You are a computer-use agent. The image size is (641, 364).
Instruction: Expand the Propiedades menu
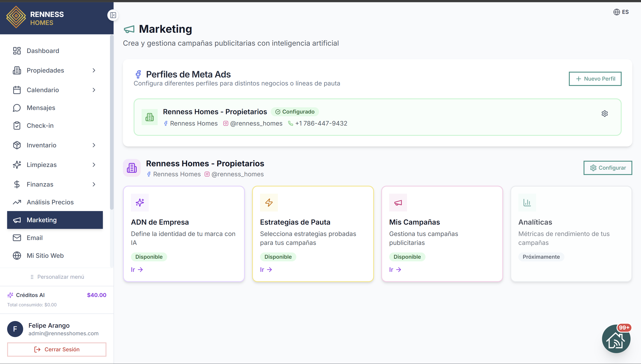click(94, 70)
